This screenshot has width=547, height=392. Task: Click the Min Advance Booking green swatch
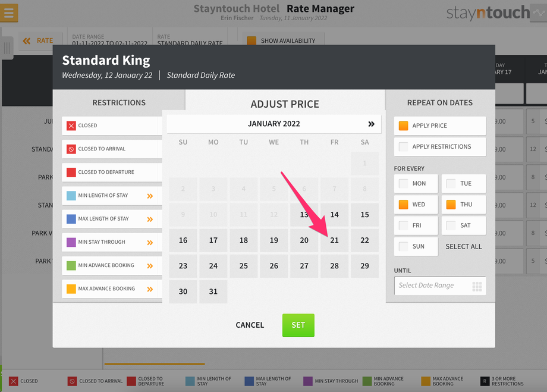pos(71,266)
